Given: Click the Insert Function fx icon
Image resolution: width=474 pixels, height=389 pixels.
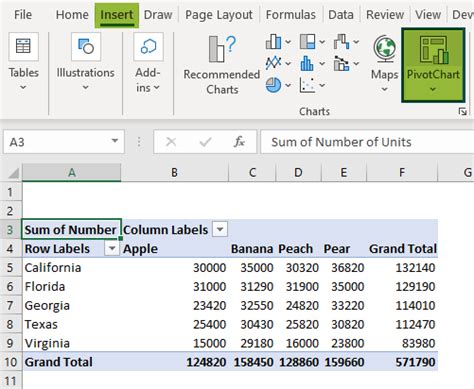Looking at the screenshot, I should (x=239, y=142).
